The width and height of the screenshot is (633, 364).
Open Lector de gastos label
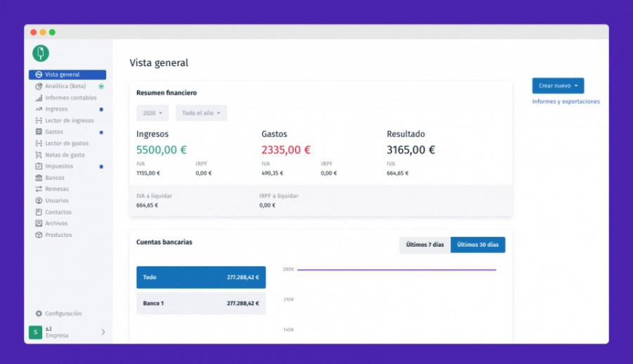[x=67, y=143]
